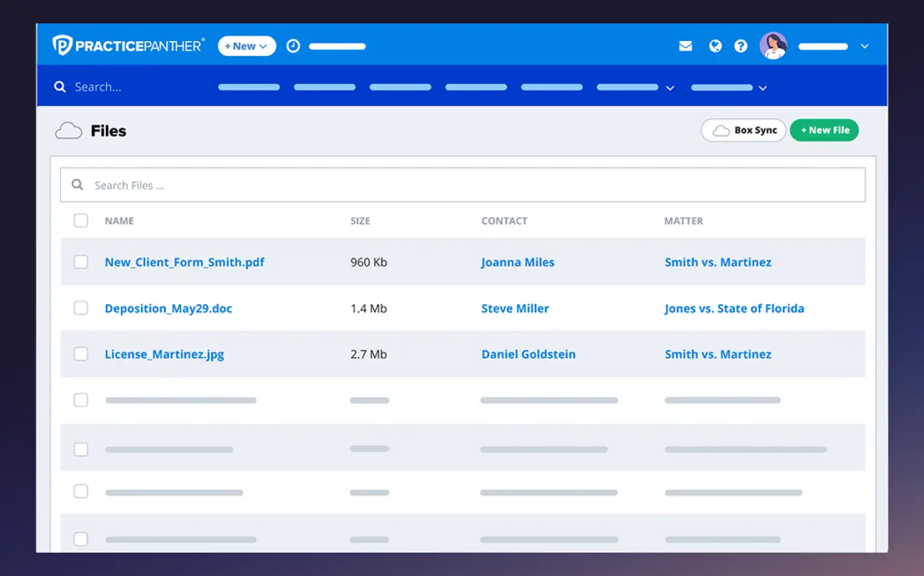Image resolution: width=924 pixels, height=576 pixels.
Task: Check the select-all checkbox in the table header
Action: click(x=81, y=220)
